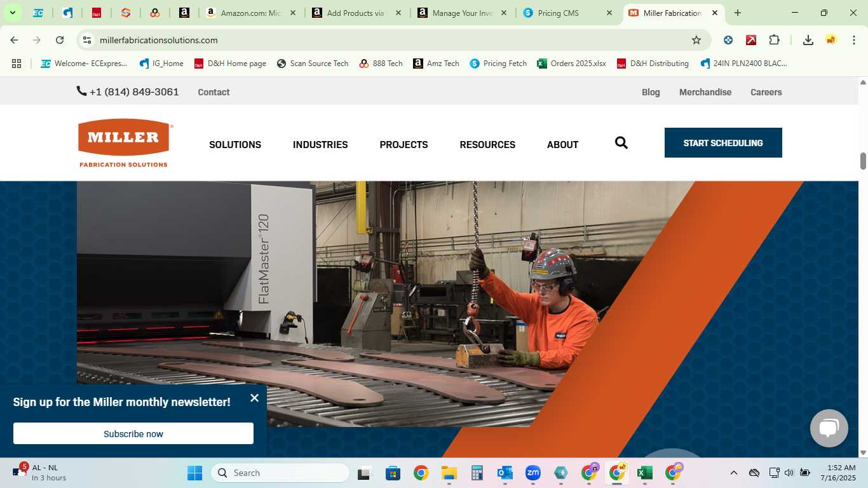Open the Amz Tech bookmark

[x=436, y=64]
